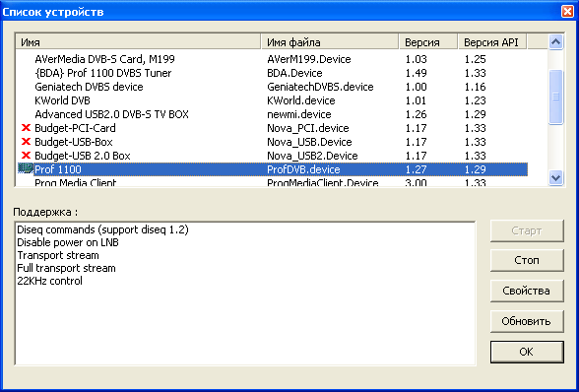Select the Prog Media Client row

pos(272,182)
